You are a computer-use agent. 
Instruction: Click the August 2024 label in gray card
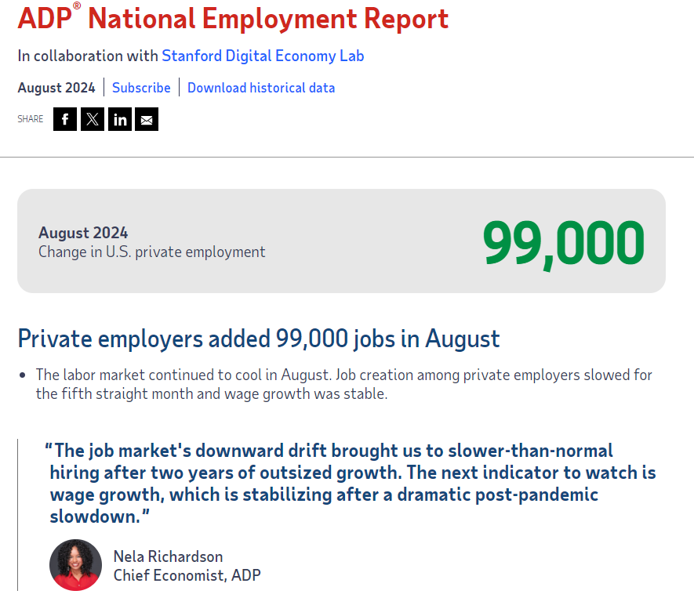click(83, 233)
